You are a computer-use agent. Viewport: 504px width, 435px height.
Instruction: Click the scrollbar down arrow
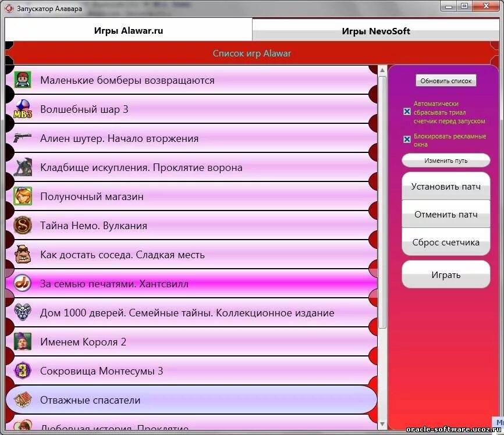[382, 424]
